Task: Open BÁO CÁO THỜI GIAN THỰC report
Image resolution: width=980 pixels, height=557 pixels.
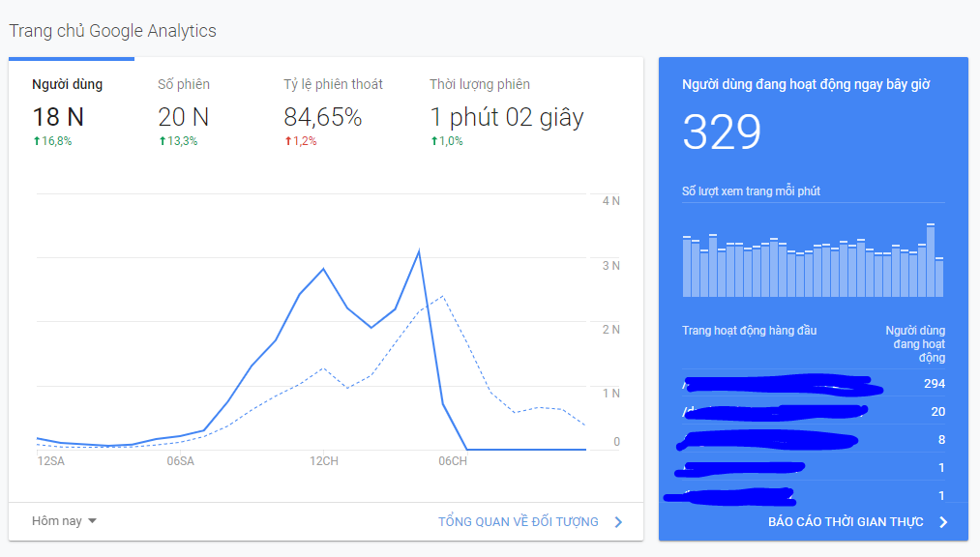Action: pyautogui.click(x=846, y=522)
